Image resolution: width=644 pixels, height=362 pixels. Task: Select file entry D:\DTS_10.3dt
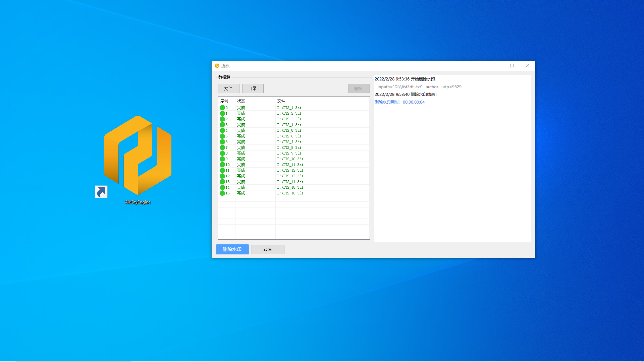coord(290,159)
